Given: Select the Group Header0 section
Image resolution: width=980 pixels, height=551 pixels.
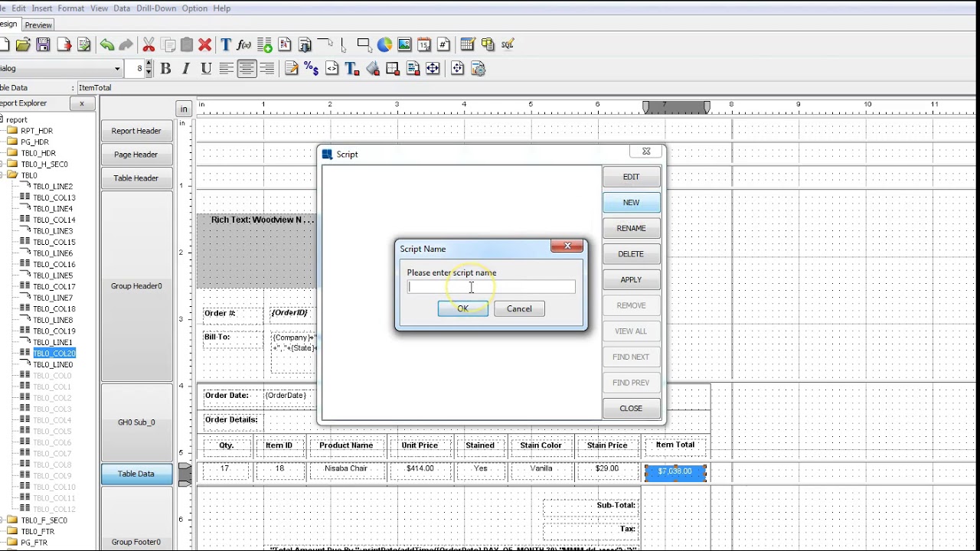Looking at the screenshot, I should pyautogui.click(x=136, y=286).
